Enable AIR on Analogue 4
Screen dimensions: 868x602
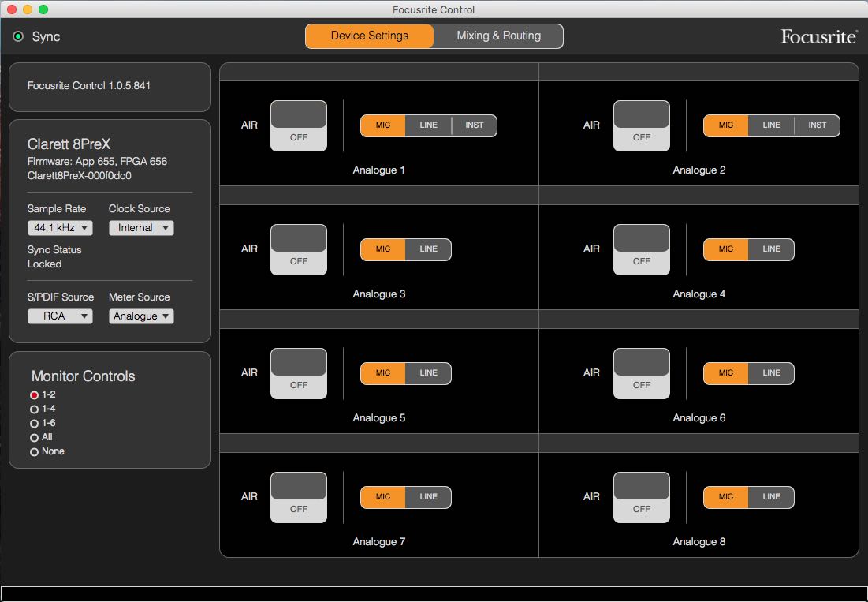[641, 249]
